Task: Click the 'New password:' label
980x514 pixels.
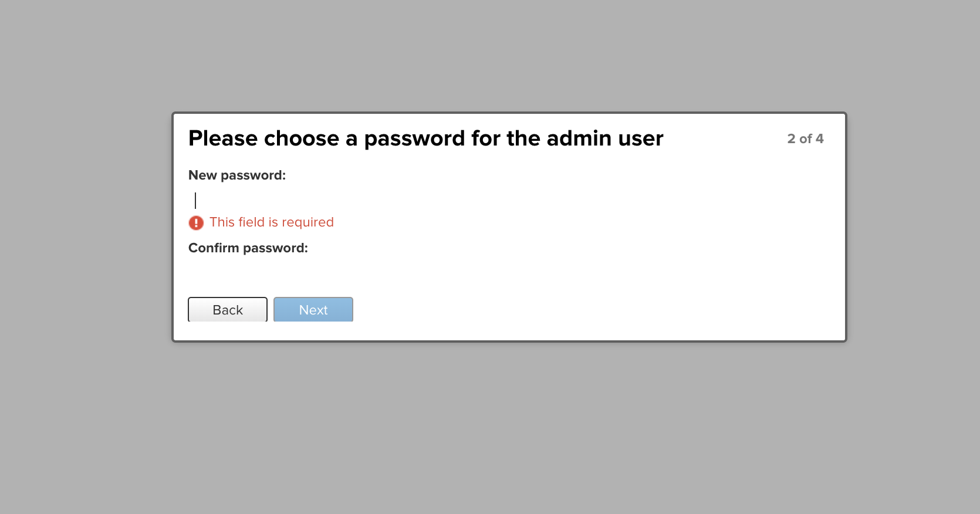Action: pos(236,175)
